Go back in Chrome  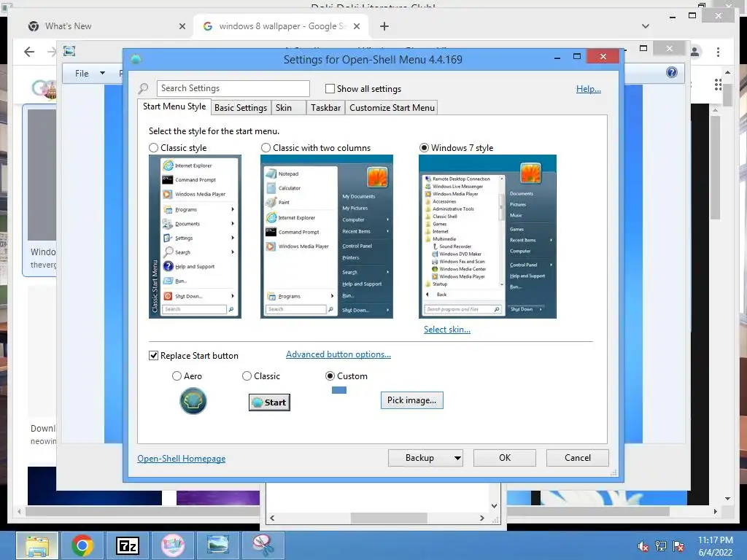click(29, 52)
